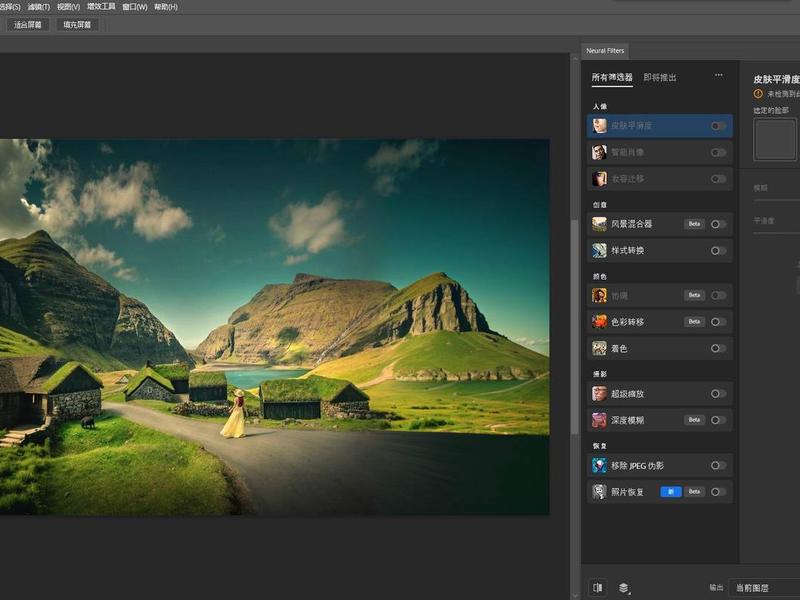Click the 创意 category heading
The image size is (800, 600).
[599, 205]
